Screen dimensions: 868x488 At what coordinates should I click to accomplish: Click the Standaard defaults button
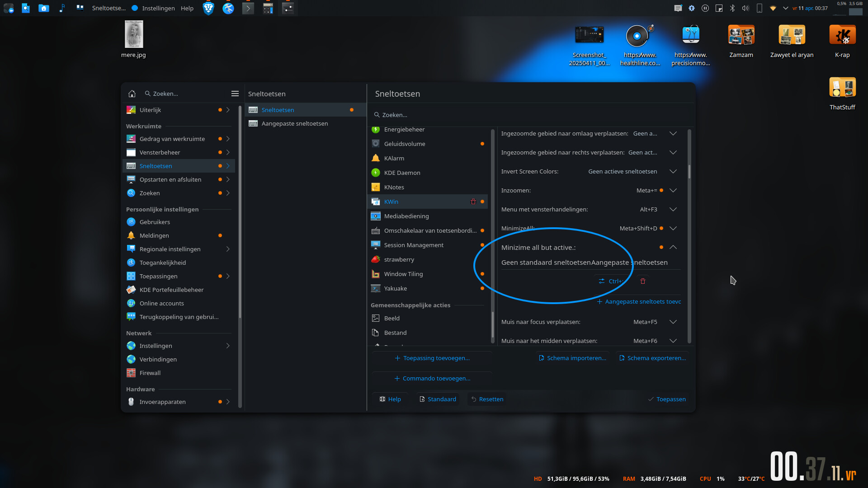coord(438,399)
